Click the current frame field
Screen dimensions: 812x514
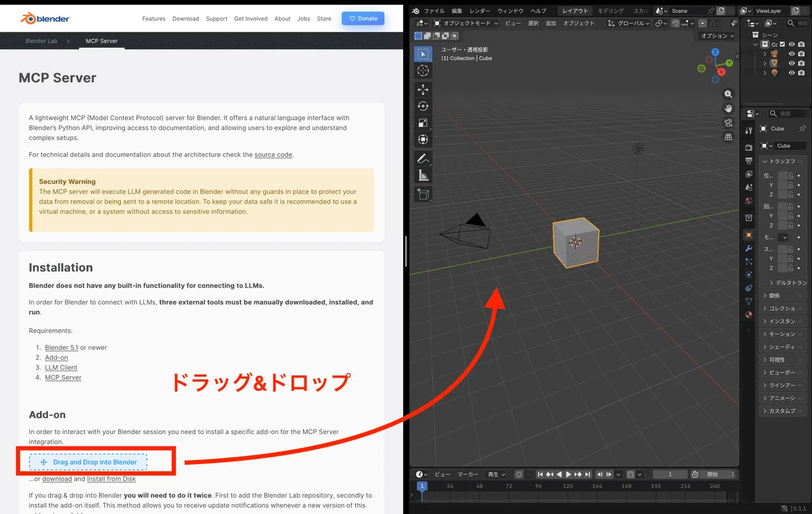pyautogui.click(x=670, y=475)
